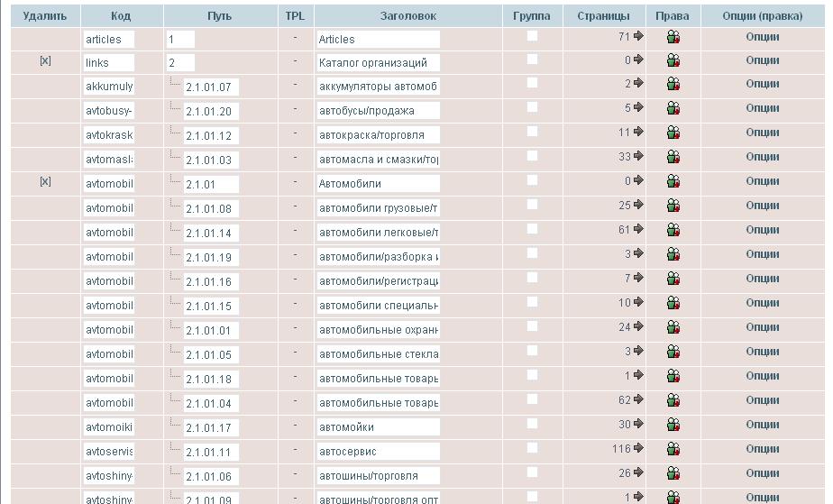Click the pages arrow next to 116

(638, 449)
